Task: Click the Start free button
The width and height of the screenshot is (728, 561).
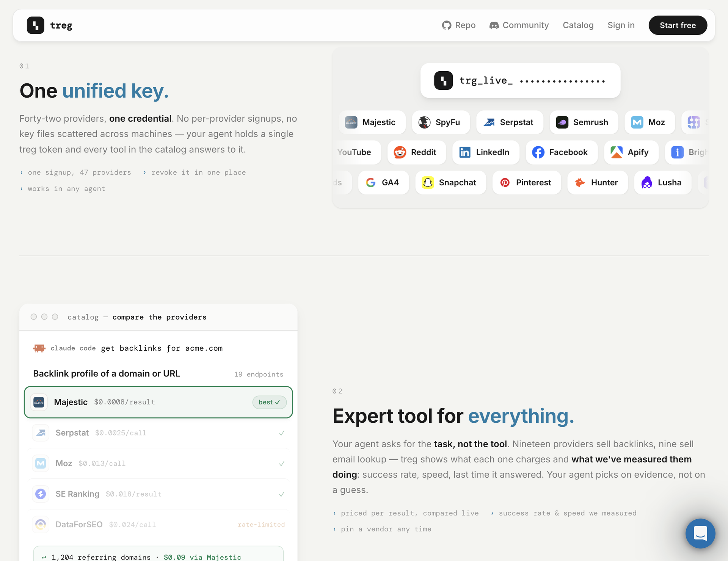Action: coord(678,25)
